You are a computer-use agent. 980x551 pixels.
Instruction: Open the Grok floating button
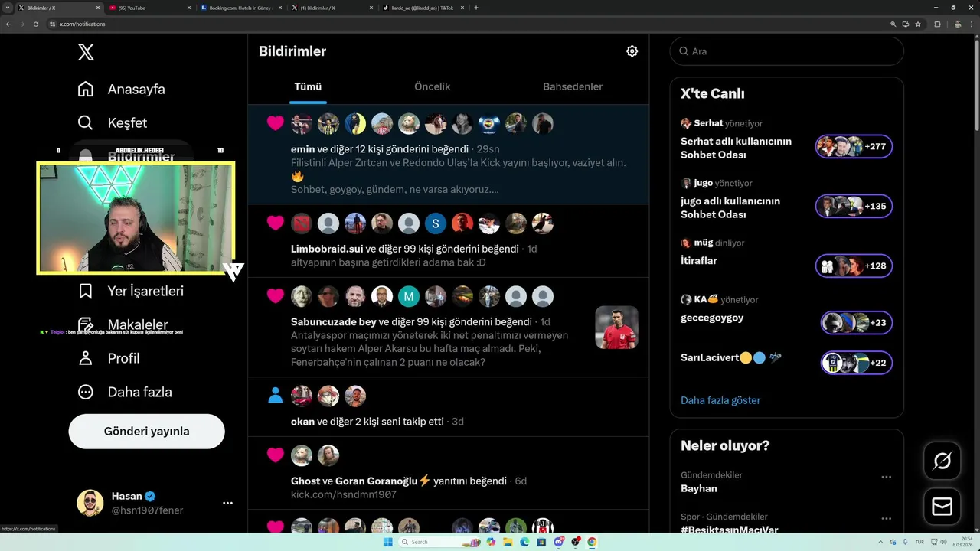[942, 461]
